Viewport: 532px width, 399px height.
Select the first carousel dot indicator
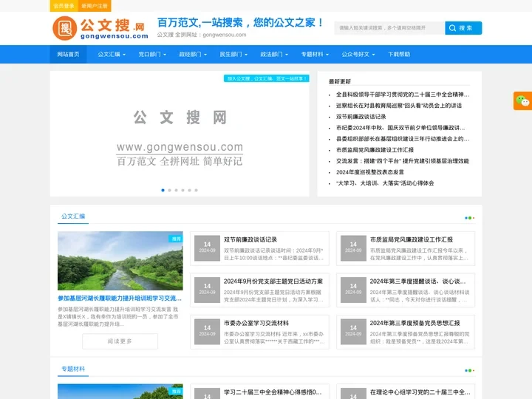(163, 191)
